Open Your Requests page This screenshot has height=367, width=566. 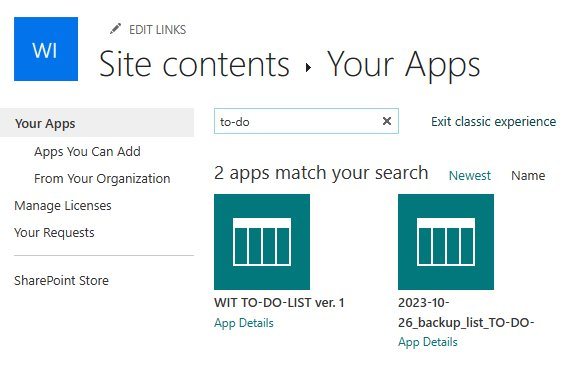(54, 233)
